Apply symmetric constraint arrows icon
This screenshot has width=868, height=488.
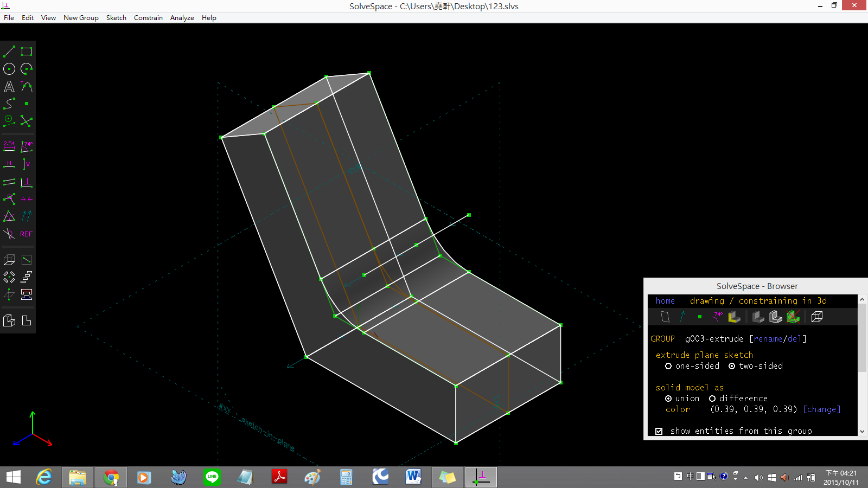click(x=27, y=199)
